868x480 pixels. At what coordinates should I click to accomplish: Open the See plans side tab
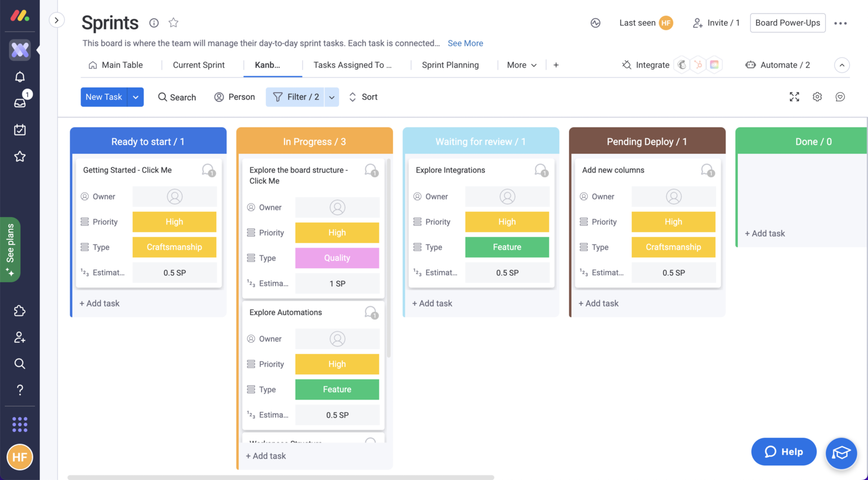click(x=11, y=250)
